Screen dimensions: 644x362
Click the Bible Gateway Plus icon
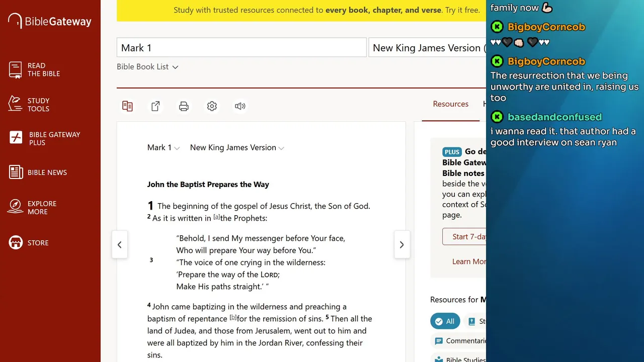pyautogui.click(x=16, y=138)
